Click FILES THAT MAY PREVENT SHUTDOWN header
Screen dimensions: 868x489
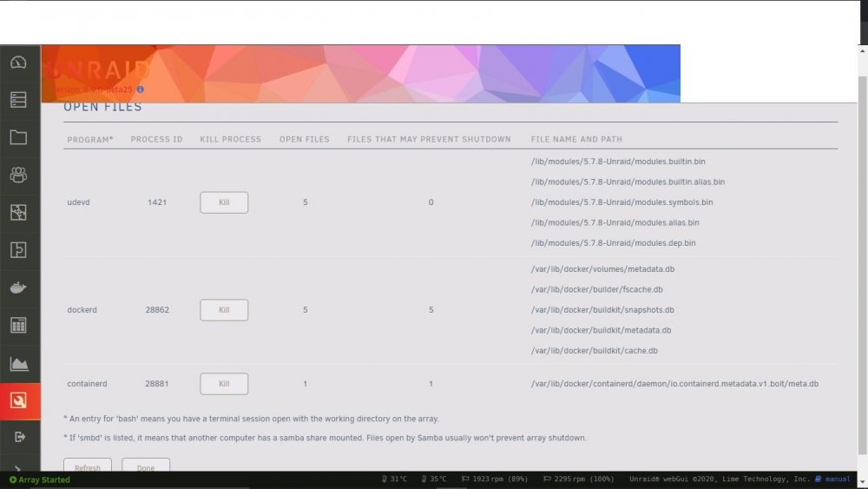click(x=429, y=140)
